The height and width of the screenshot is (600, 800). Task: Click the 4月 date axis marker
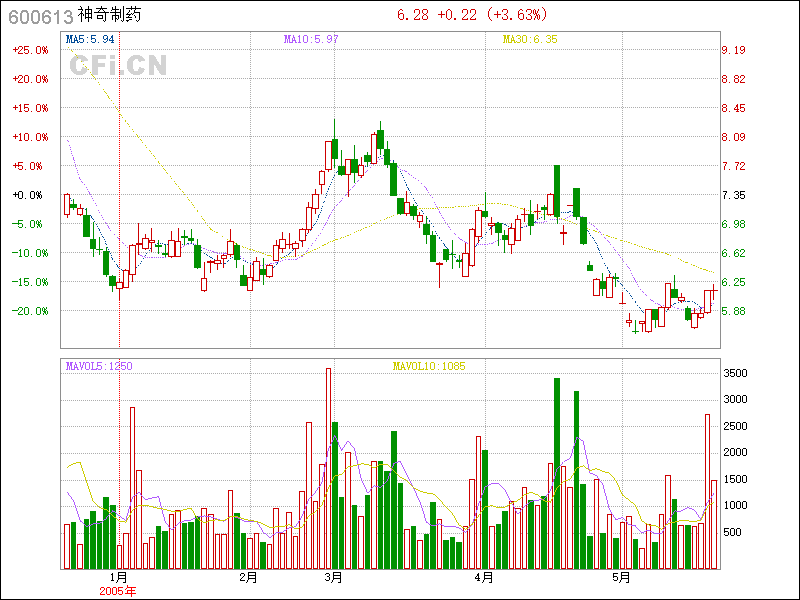tap(484, 577)
